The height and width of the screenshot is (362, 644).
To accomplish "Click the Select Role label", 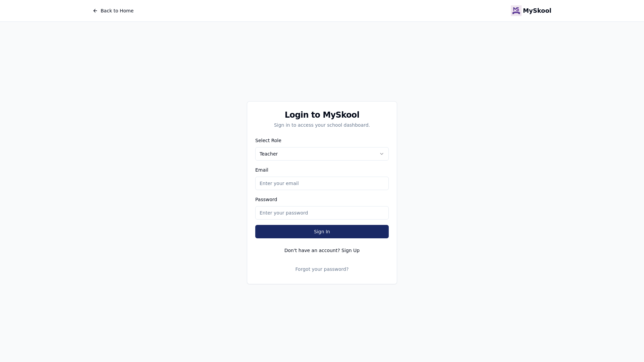I will tap(268, 140).
